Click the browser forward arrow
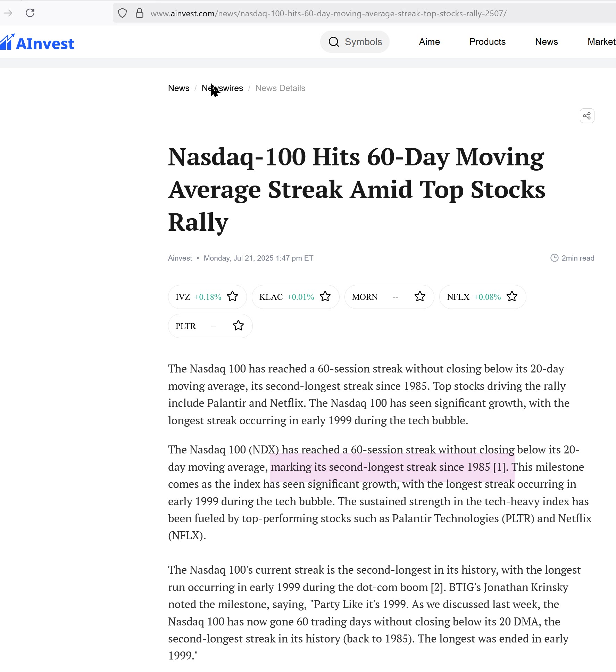Image resolution: width=616 pixels, height=672 pixels. click(8, 13)
